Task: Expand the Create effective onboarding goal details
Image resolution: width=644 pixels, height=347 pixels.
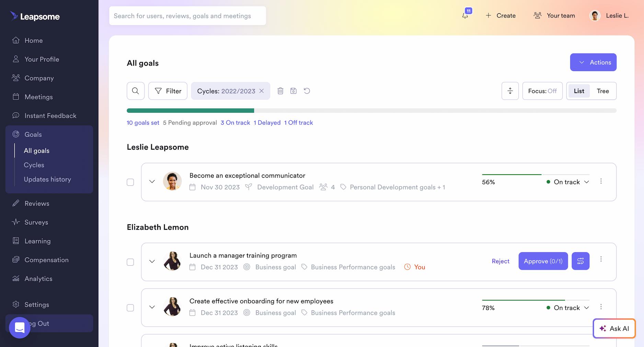Action: tap(152, 308)
